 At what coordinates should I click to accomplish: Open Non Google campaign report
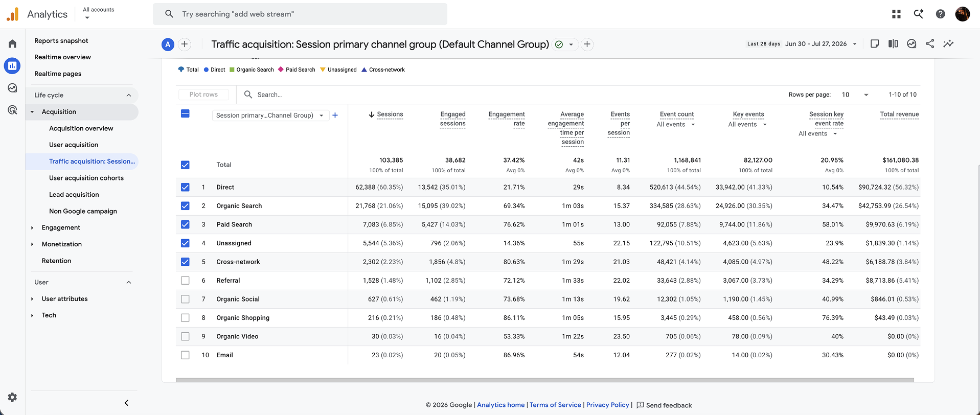(83, 211)
